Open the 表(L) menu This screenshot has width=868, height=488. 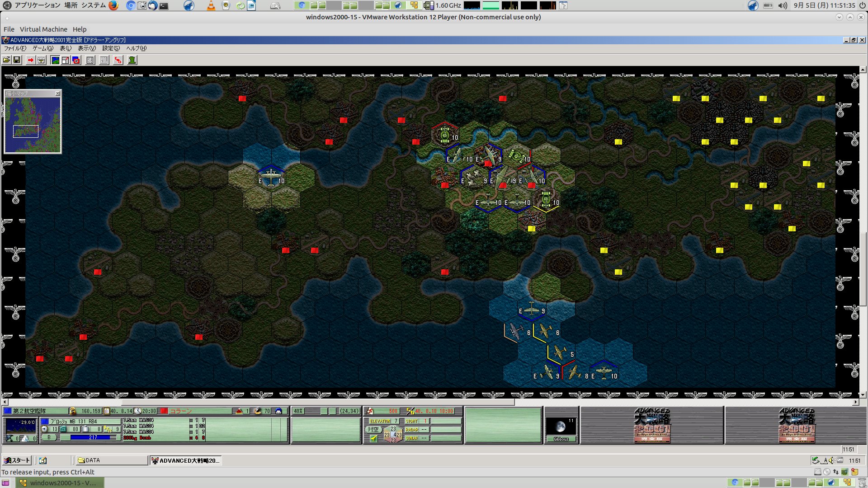pyautogui.click(x=66, y=48)
